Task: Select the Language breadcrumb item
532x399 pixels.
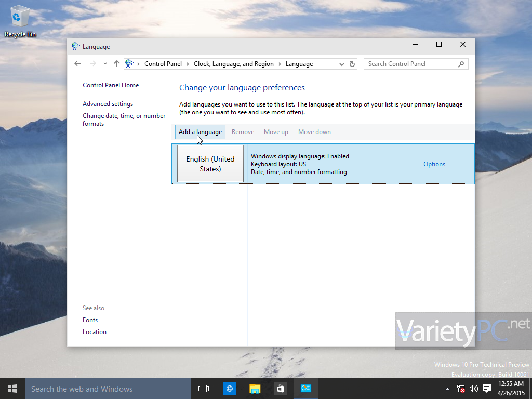Action: click(299, 64)
